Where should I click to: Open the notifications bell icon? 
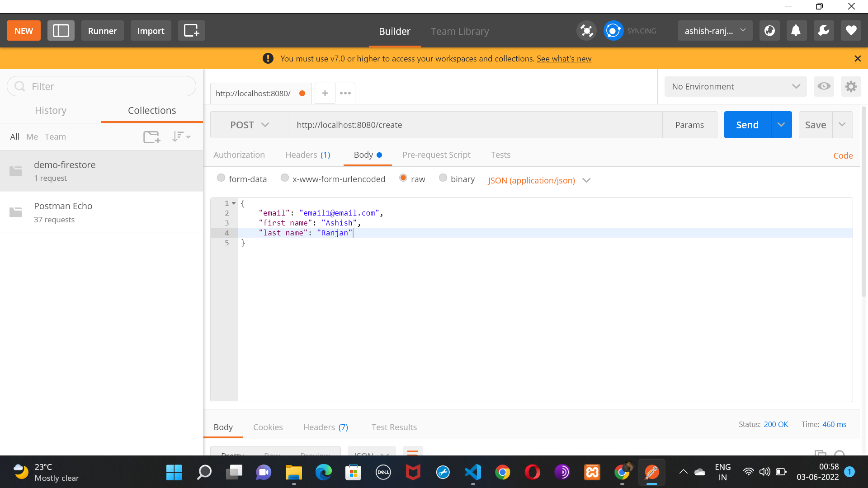click(796, 30)
